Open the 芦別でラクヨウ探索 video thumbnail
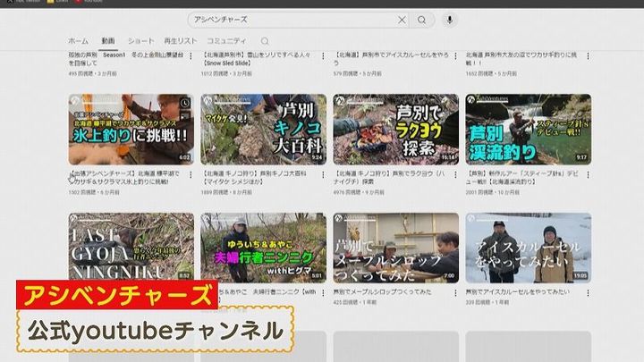 tap(395, 129)
